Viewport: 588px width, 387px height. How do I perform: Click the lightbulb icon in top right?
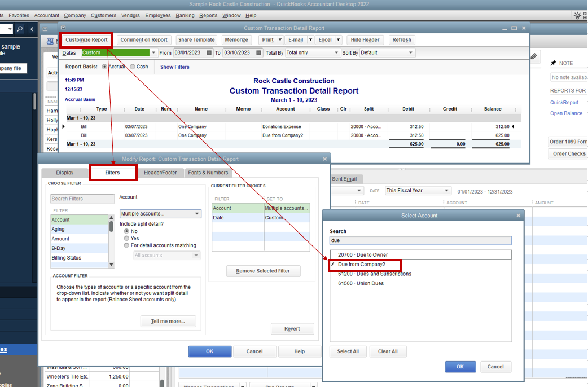pyautogui.click(x=577, y=15)
